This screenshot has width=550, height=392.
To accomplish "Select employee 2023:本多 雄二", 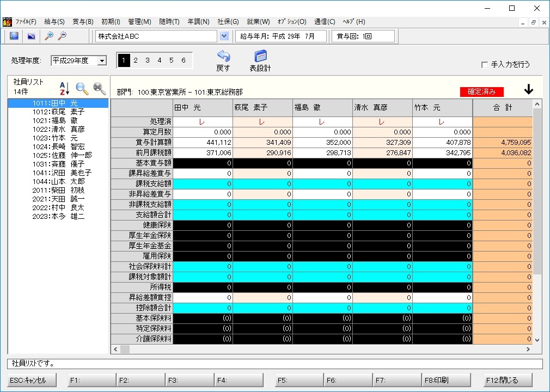I will [x=58, y=216].
